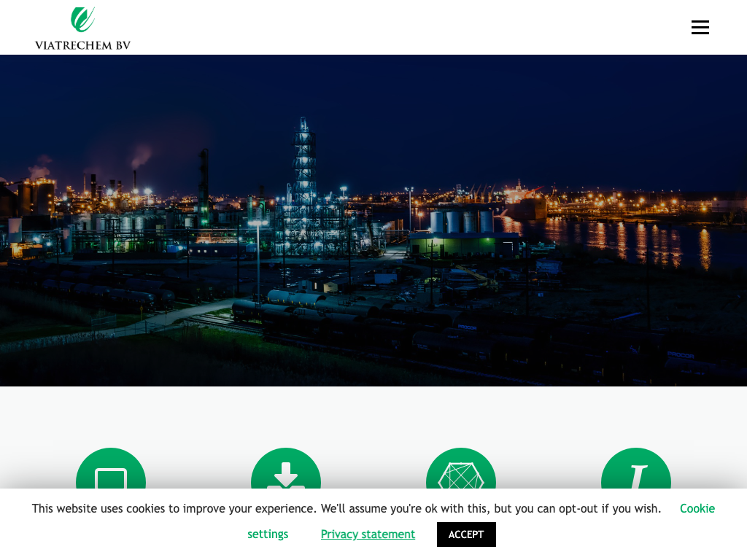
Task: Click the VIATRECHEM BV logo text
Action: coord(82,45)
